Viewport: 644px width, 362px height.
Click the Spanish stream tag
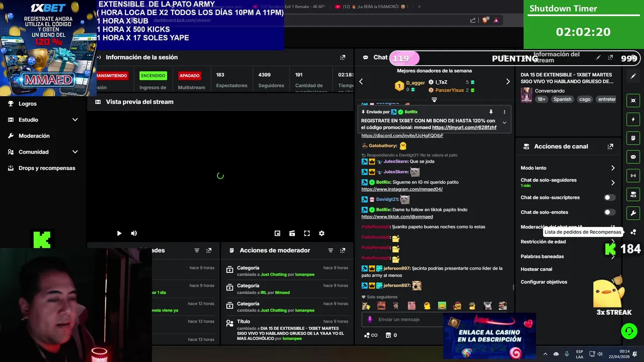point(562,100)
